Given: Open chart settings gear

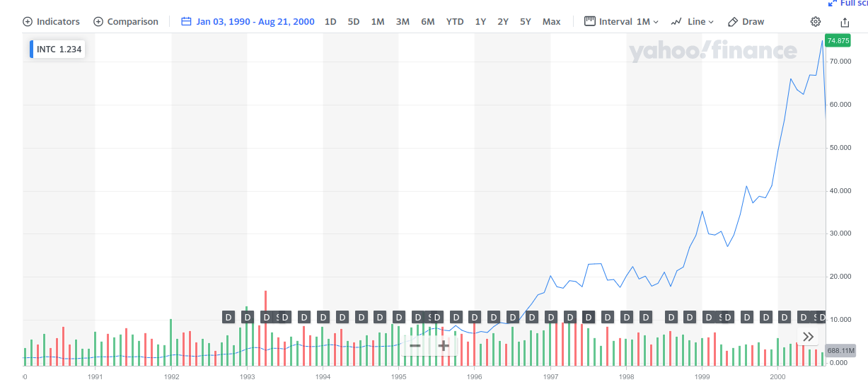Looking at the screenshot, I should (816, 21).
